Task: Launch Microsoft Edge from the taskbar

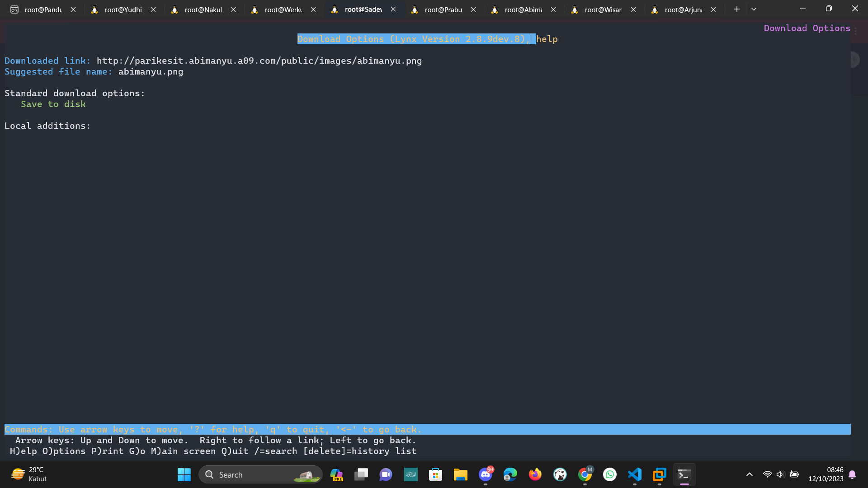Action: [510, 474]
